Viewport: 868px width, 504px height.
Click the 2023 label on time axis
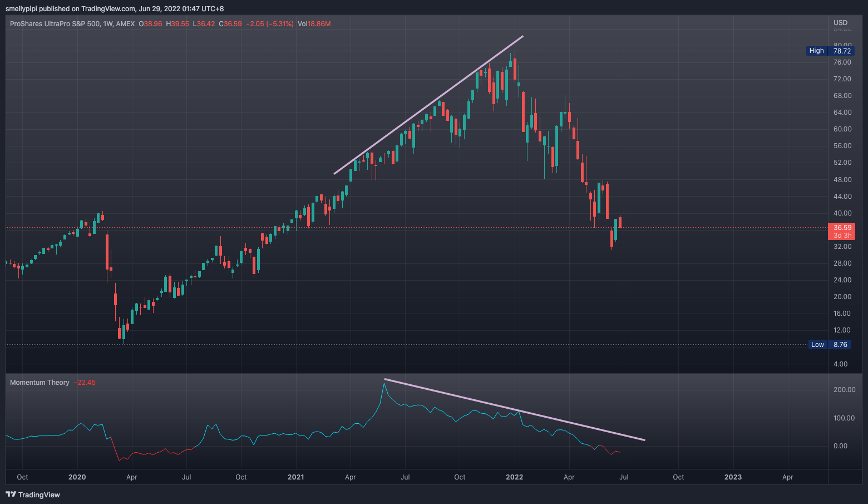(733, 477)
